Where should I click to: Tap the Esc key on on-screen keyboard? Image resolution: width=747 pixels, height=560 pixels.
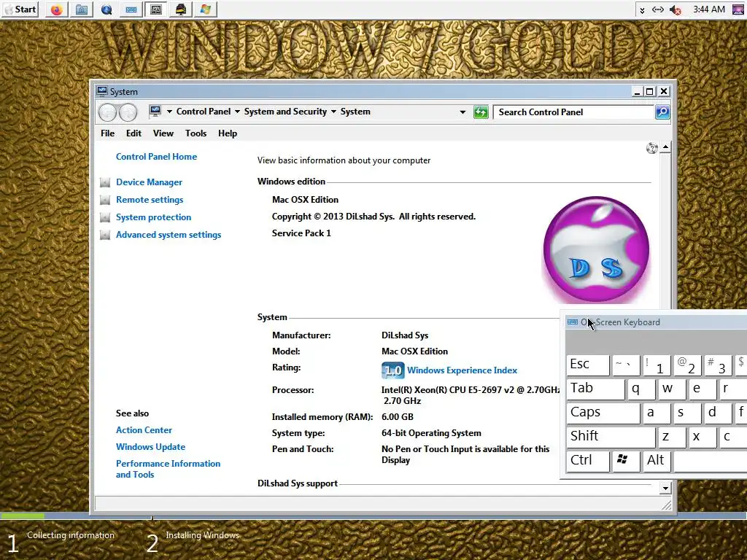point(588,365)
